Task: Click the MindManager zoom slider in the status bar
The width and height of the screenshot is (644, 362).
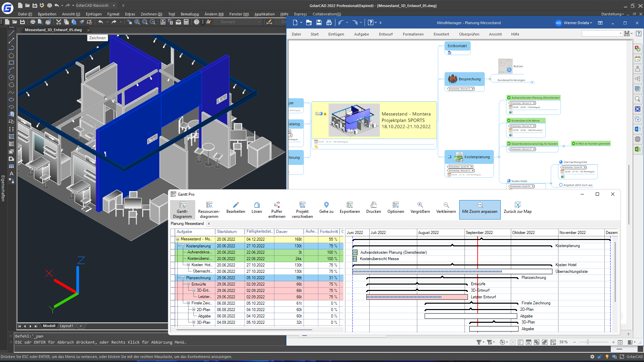Action: pos(588,342)
